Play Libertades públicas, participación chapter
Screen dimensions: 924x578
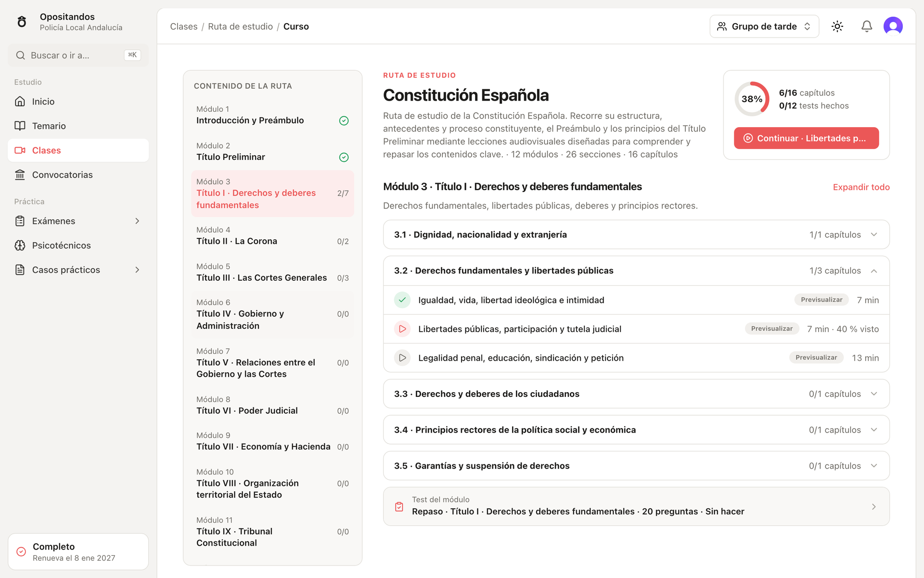click(402, 329)
